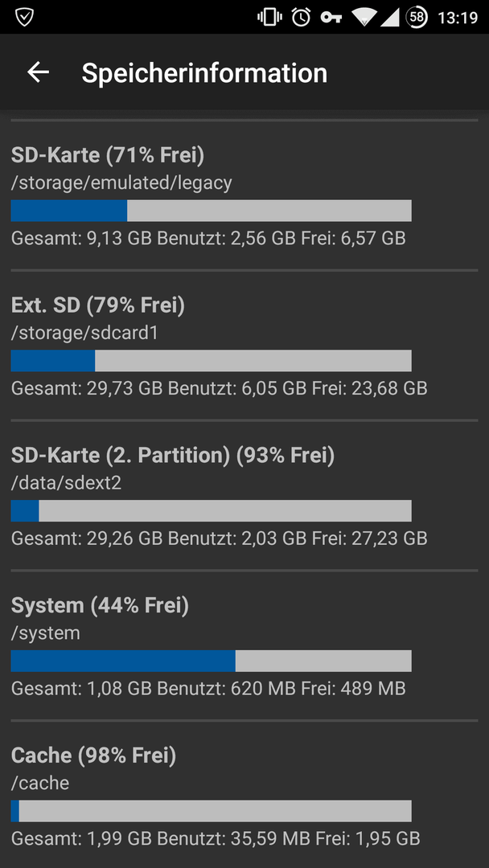Open Ext. SD (79% Frei) entry
The width and height of the screenshot is (489, 868).
point(98,305)
